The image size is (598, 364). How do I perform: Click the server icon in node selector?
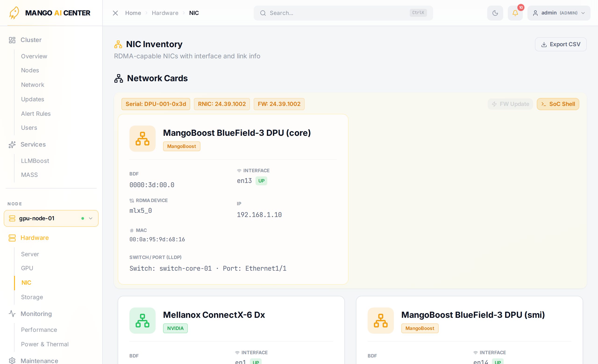click(12, 218)
